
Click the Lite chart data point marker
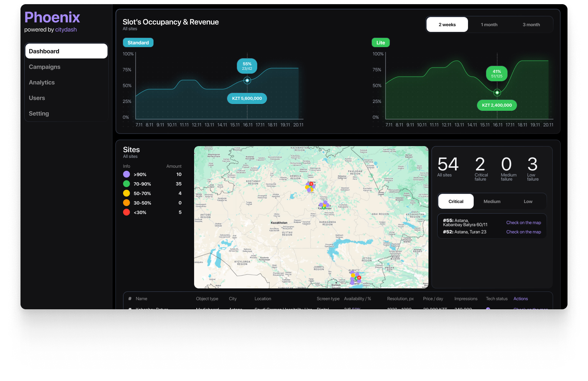(x=497, y=93)
